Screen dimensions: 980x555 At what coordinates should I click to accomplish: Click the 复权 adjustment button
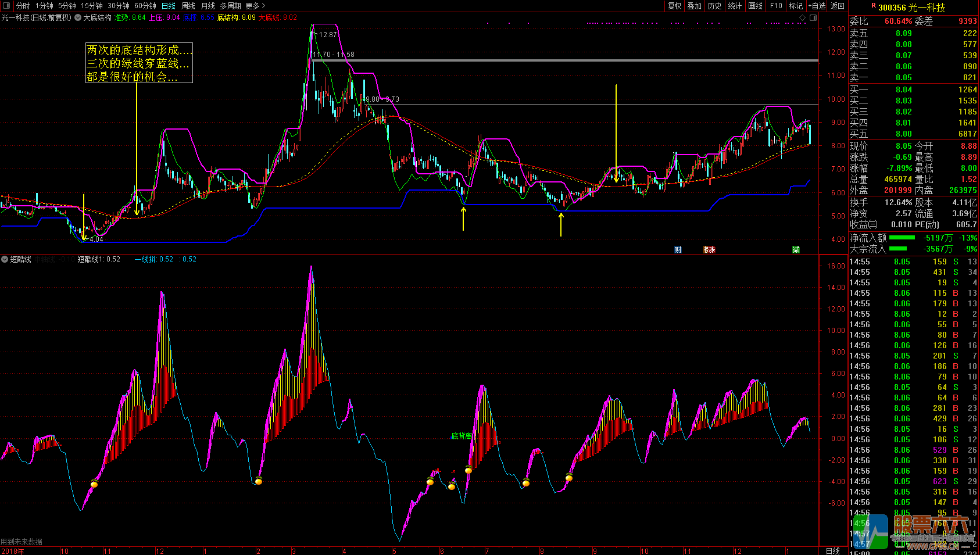click(674, 6)
